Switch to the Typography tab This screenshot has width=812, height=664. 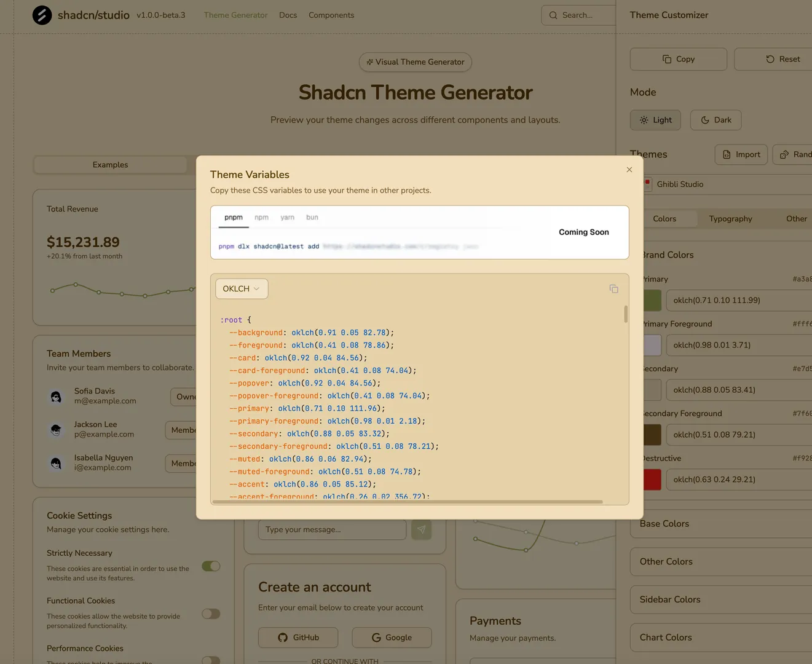pos(730,218)
